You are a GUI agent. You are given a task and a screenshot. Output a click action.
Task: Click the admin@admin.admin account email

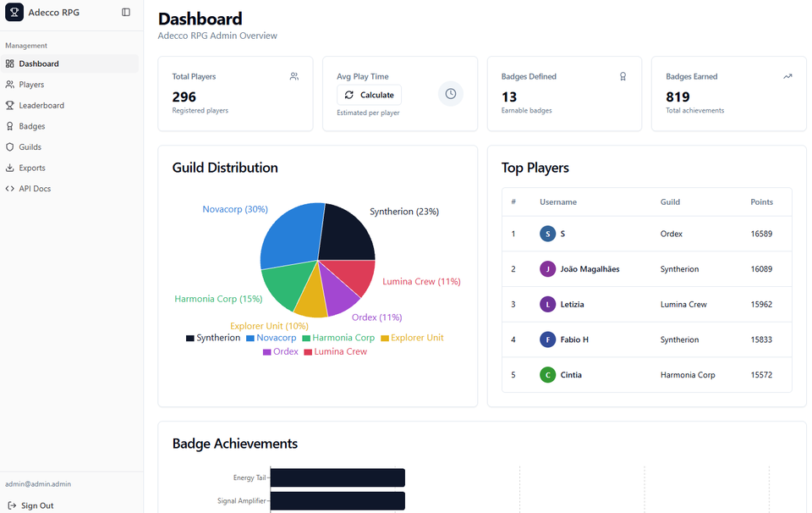click(38, 484)
